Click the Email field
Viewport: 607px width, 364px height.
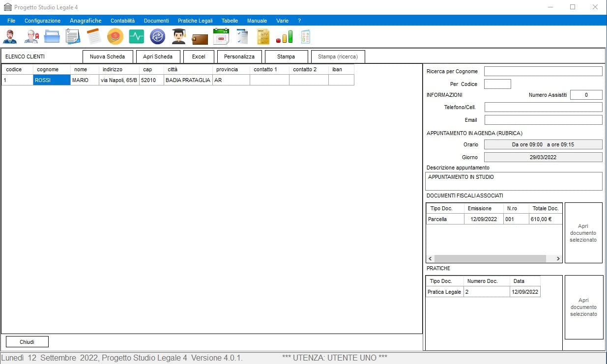tap(543, 120)
